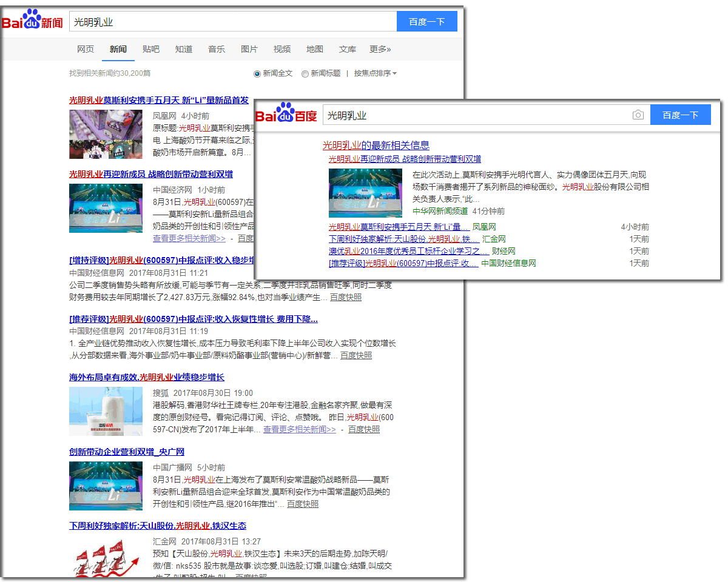Select the 新闻全文 radio button
728x582 pixels.
[257, 73]
